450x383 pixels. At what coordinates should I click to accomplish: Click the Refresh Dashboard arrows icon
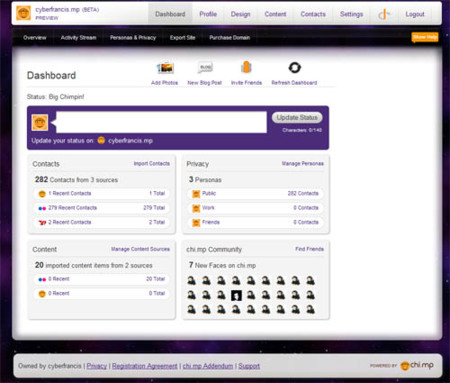pyautogui.click(x=295, y=68)
